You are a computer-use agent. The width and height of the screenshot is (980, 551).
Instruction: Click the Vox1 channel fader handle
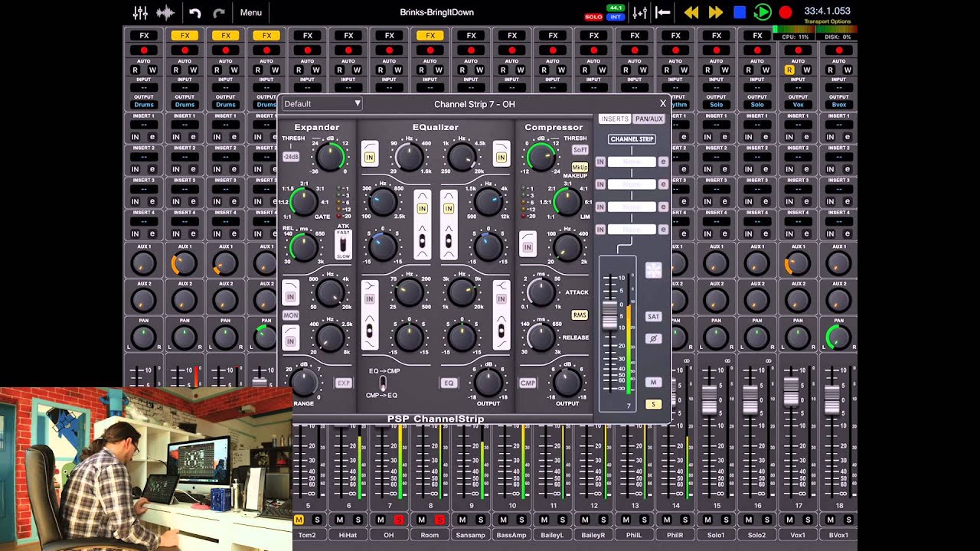(x=791, y=391)
